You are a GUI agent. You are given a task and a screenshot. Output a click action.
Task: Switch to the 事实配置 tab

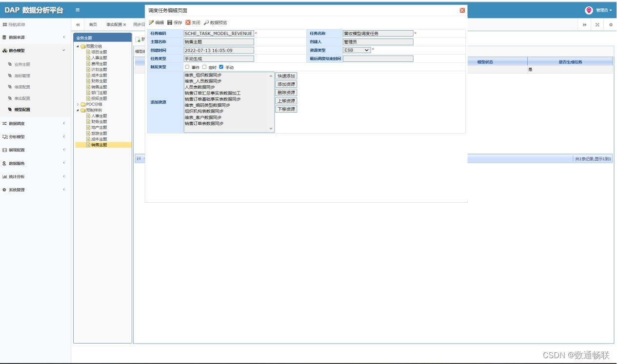114,24
